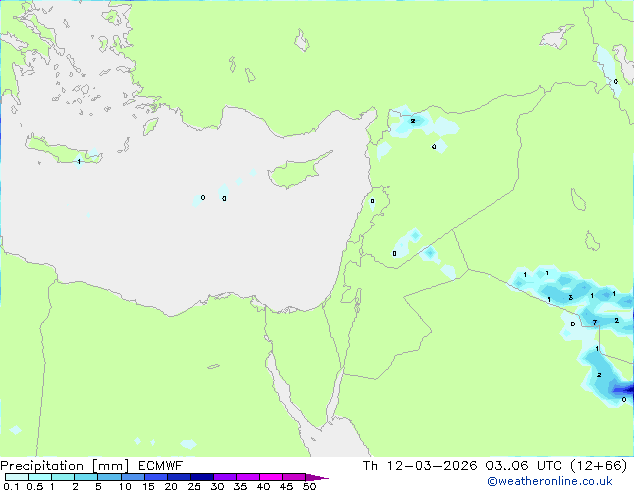Image resolution: width=634 pixels, height=490 pixels.
Task: Click the legend tick label '0.1'
Action: pos(11,486)
